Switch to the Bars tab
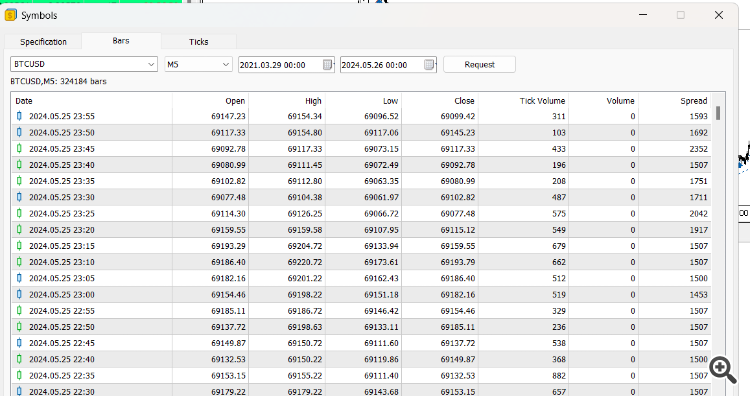This screenshot has height=396, width=750. coord(121,41)
